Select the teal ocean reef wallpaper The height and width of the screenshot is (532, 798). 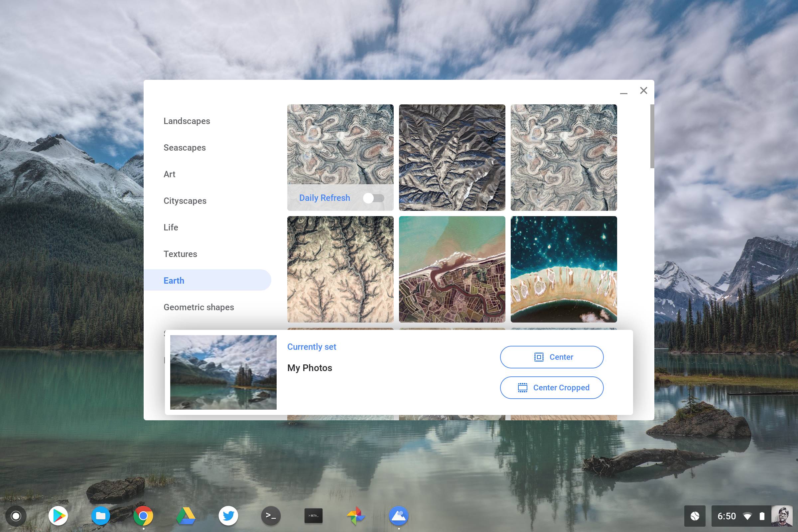click(564, 269)
